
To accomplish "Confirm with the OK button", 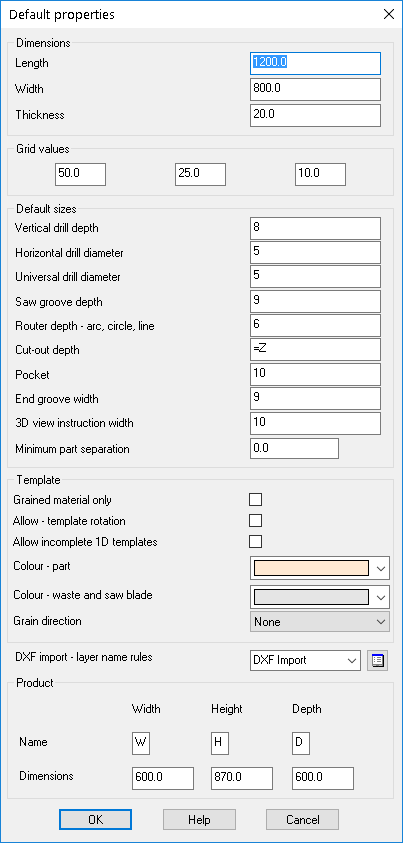I will tap(95, 820).
